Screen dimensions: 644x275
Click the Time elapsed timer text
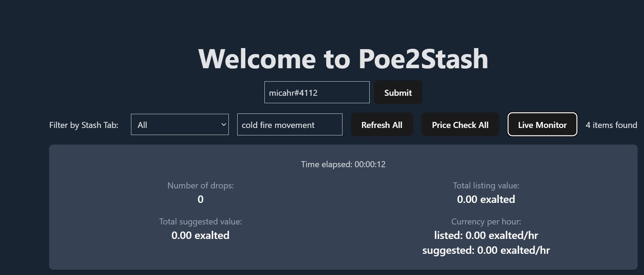point(343,164)
